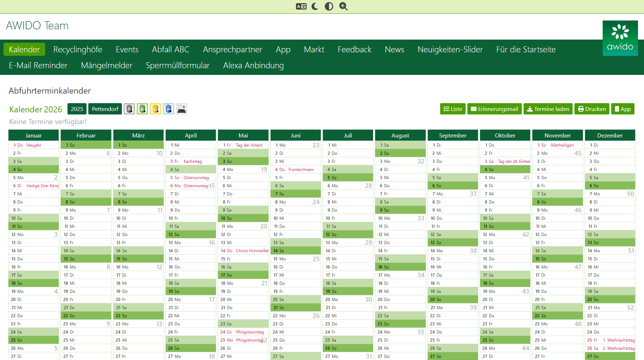644x360 pixels.
Task: Switch to Liste view
Action: click(x=453, y=109)
